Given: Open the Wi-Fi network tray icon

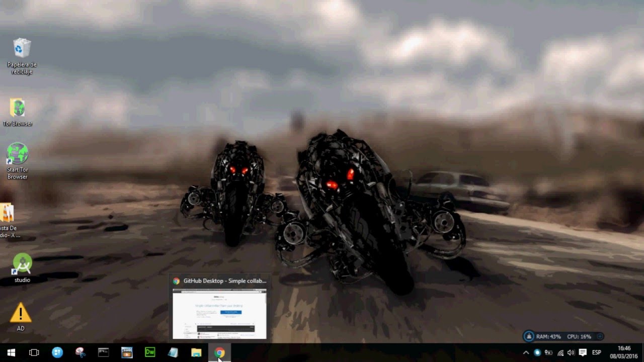Looking at the screenshot, I should (560, 352).
